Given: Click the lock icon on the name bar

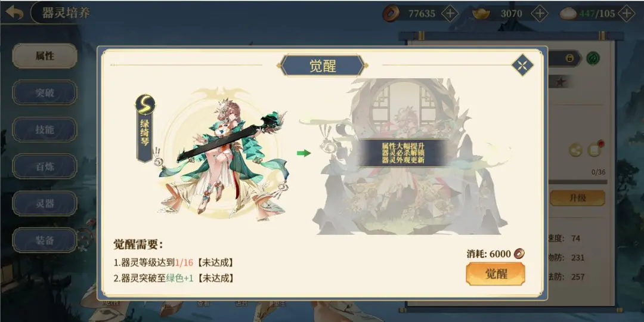Looking at the screenshot, I should click(569, 58).
